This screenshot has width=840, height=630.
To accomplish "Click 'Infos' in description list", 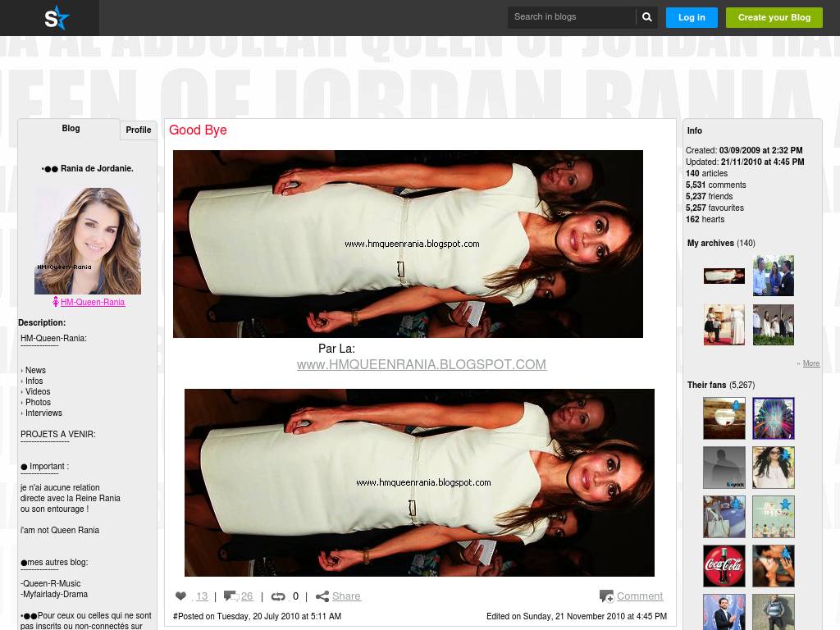I will (34, 381).
